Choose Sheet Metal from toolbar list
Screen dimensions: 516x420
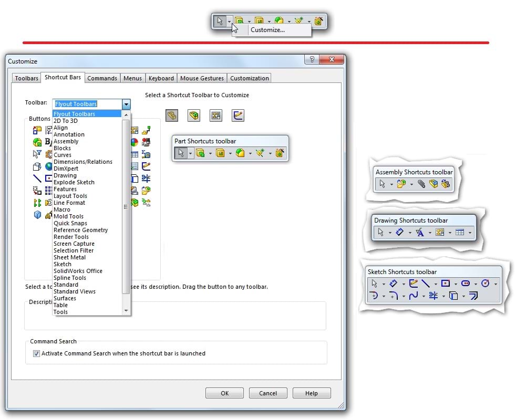(69, 257)
